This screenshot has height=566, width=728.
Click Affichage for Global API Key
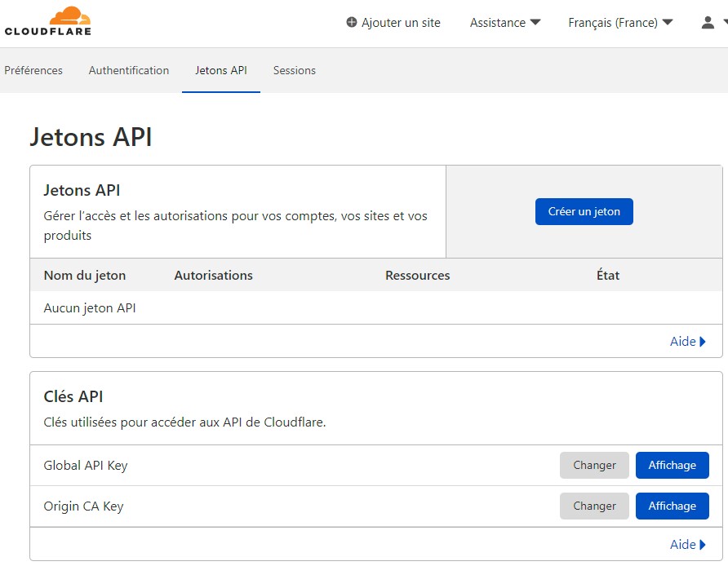(x=672, y=465)
